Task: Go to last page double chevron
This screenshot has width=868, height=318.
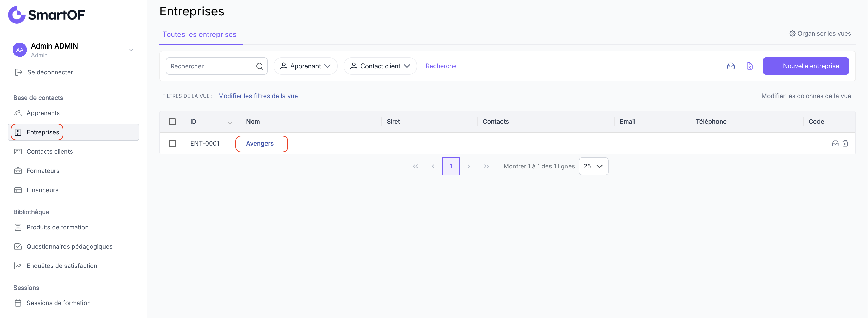Action: click(x=486, y=166)
